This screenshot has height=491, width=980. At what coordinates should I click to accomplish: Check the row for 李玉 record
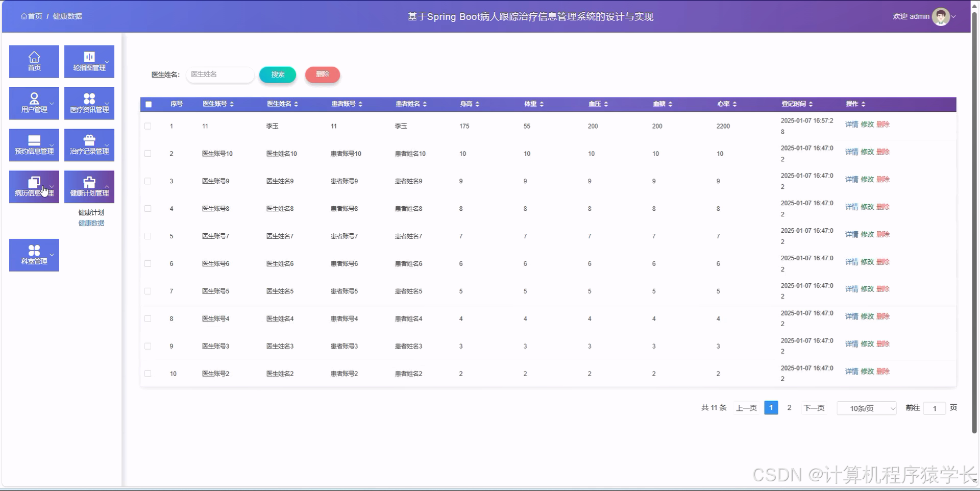click(x=149, y=126)
